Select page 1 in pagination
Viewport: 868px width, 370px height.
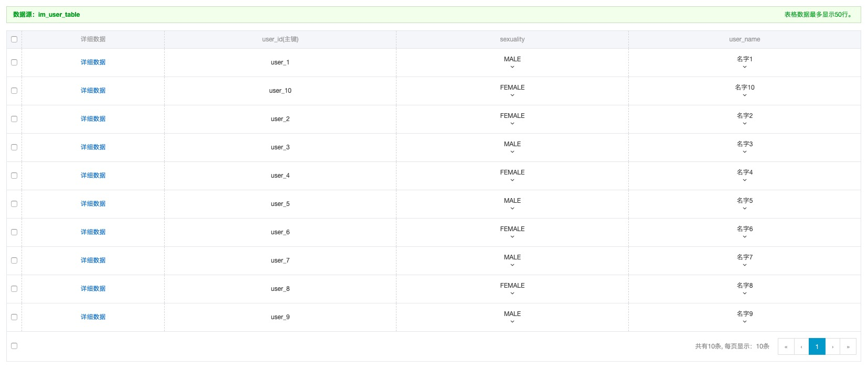tap(817, 346)
